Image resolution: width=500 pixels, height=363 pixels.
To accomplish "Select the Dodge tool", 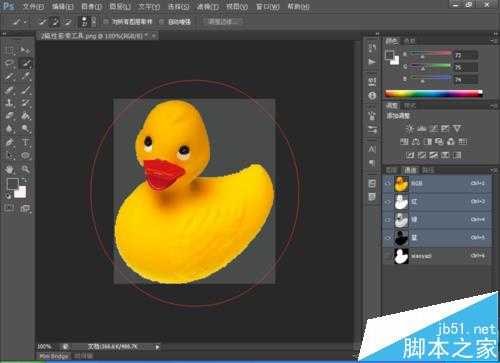I will point(25,129).
